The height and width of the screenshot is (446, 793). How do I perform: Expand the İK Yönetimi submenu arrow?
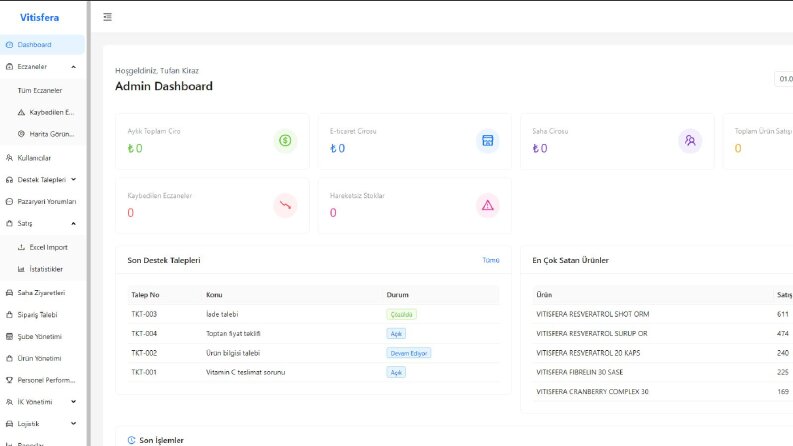click(x=73, y=402)
